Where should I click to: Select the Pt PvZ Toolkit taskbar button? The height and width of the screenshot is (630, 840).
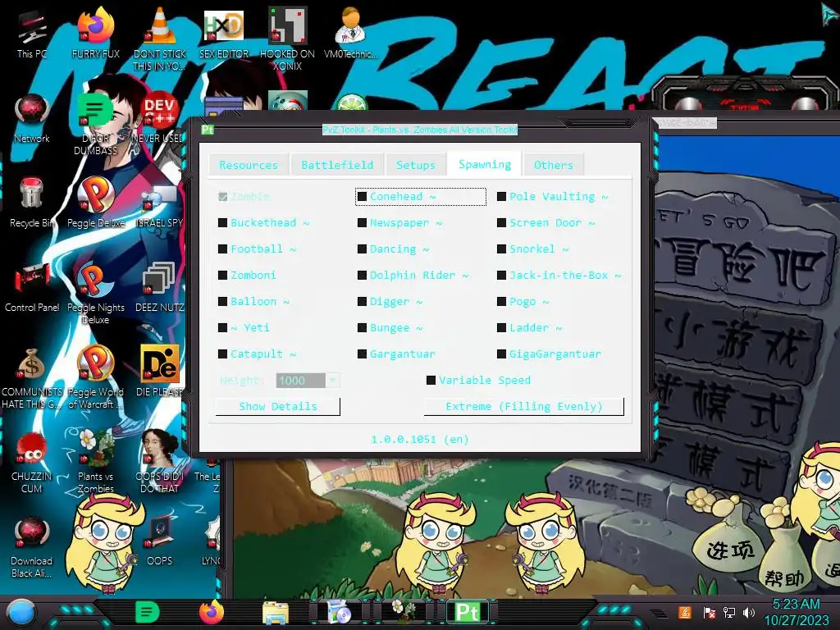coord(467,612)
